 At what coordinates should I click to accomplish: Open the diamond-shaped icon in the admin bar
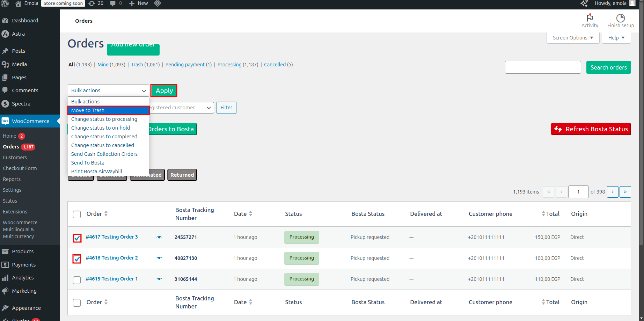coord(158,3)
